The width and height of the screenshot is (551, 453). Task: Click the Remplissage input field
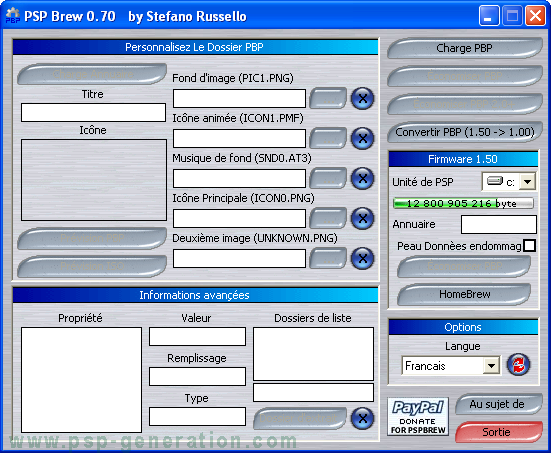197,377
